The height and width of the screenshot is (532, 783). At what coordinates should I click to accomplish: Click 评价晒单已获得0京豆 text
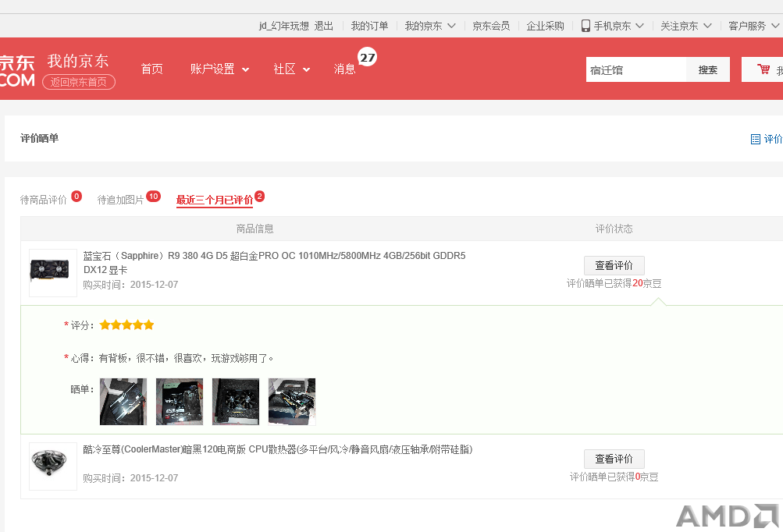(x=614, y=477)
